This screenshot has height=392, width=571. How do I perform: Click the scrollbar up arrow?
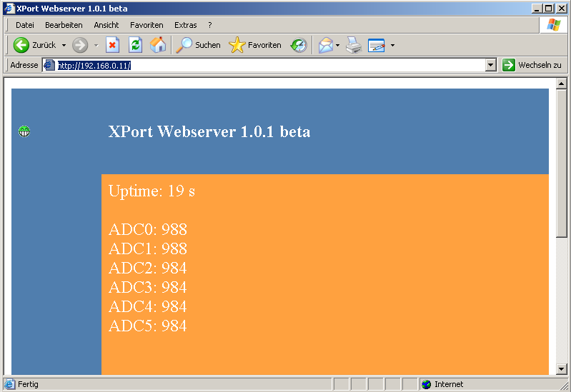[x=562, y=84]
